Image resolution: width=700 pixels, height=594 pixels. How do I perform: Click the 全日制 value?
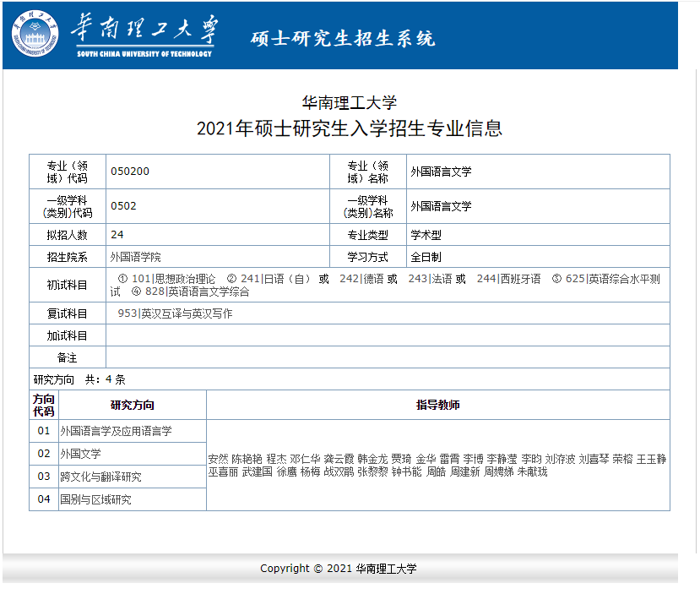click(426, 257)
